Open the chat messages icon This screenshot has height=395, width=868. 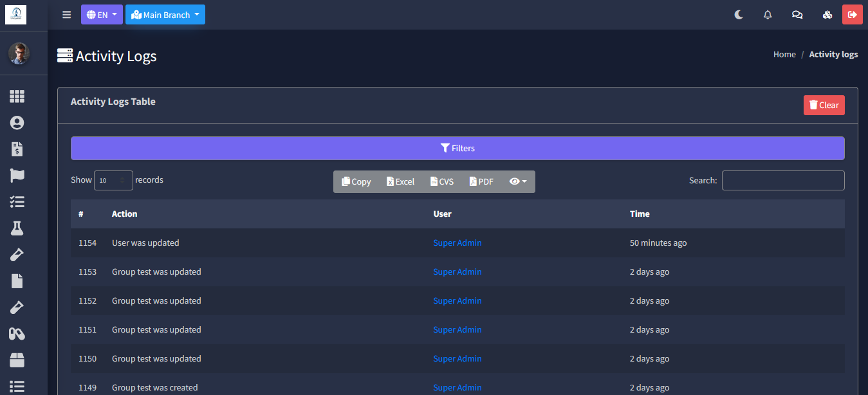coord(797,15)
